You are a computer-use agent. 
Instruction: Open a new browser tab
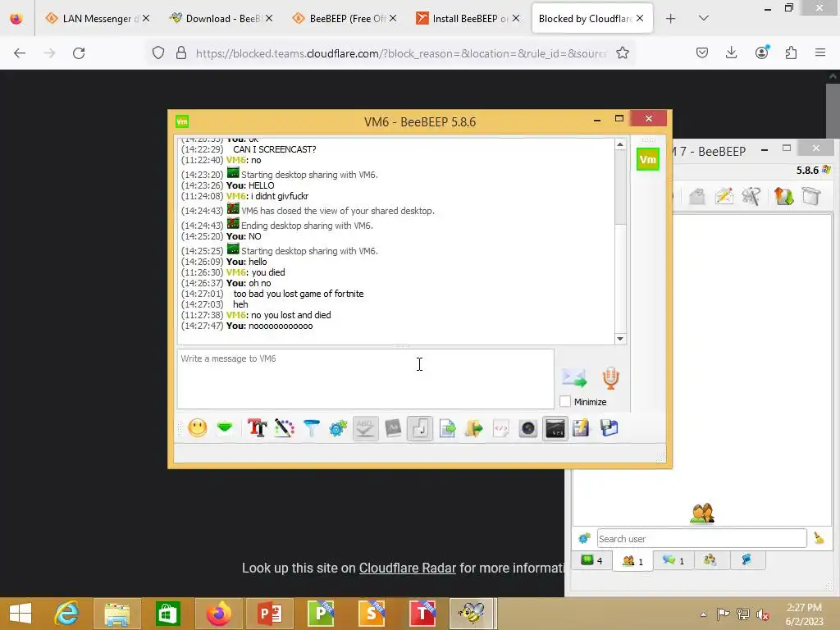point(670,19)
